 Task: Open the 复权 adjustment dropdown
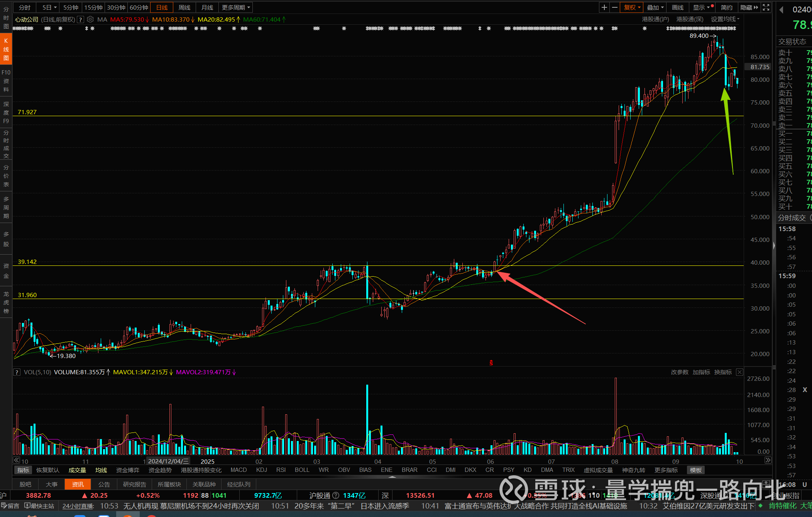(x=632, y=7)
